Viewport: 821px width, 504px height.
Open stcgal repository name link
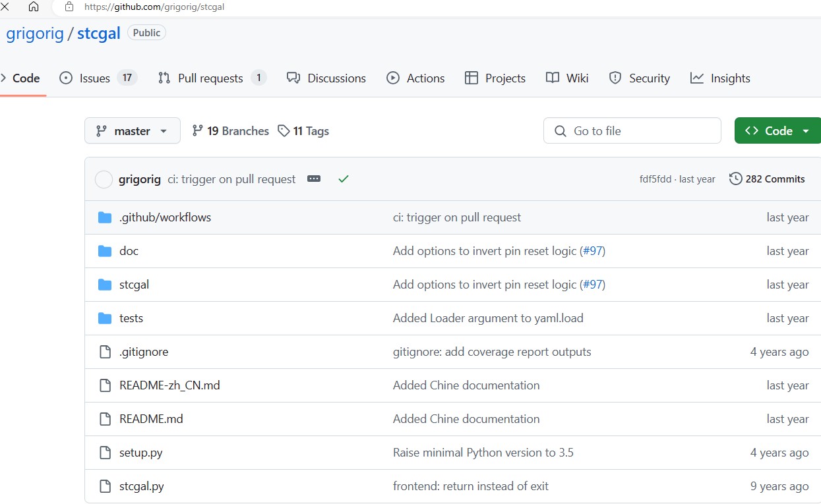(x=99, y=34)
